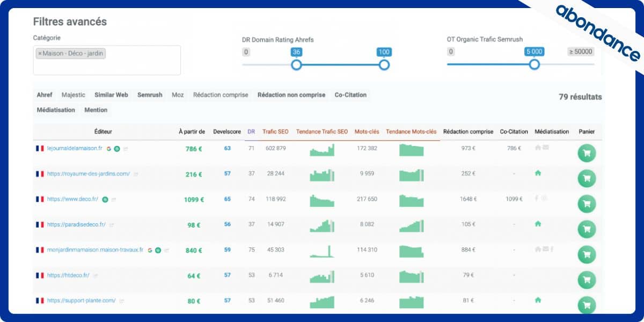644x322 pixels.
Task: Click the DR slider handle set at 36
Action: point(296,65)
